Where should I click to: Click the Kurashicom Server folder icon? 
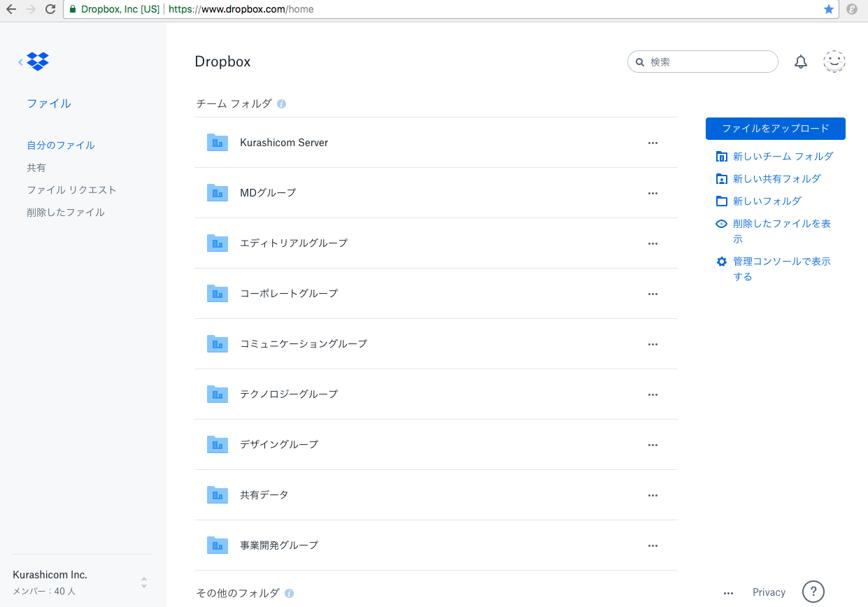(218, 142)
